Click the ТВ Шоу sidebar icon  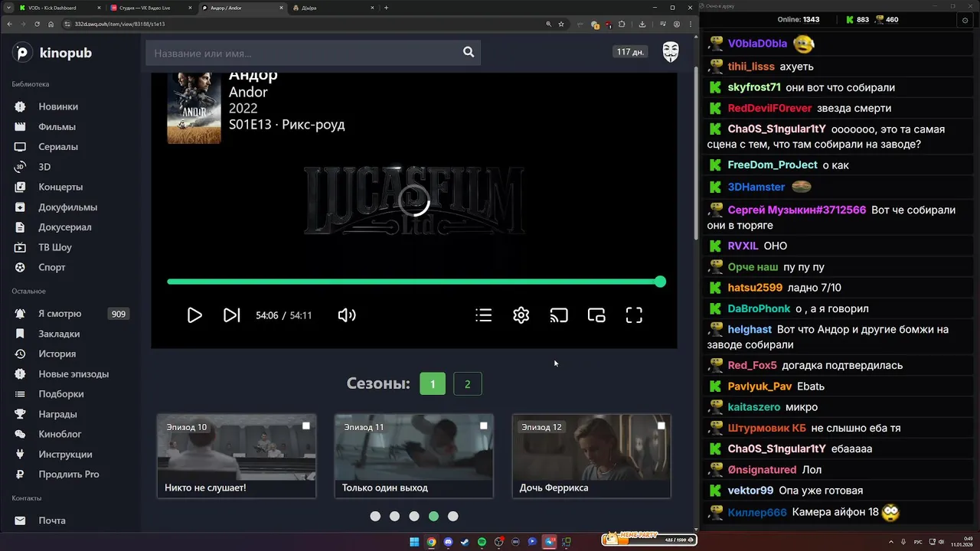(21, 247)
